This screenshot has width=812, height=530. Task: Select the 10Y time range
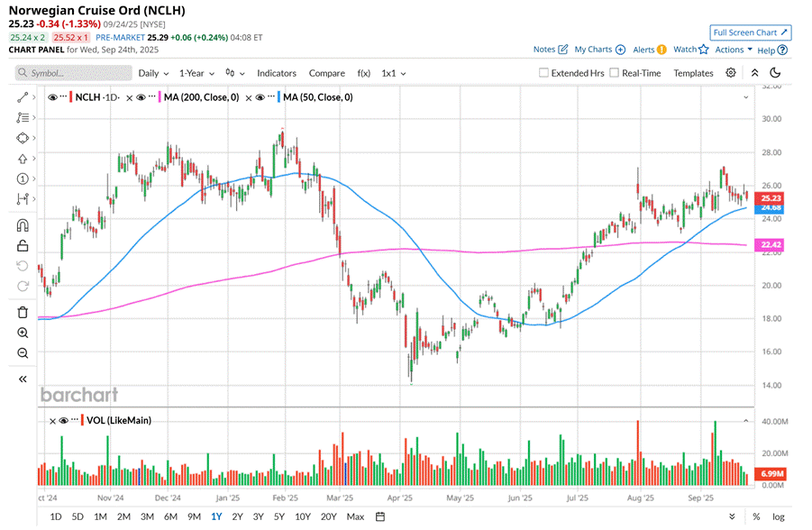pos(303,516)
